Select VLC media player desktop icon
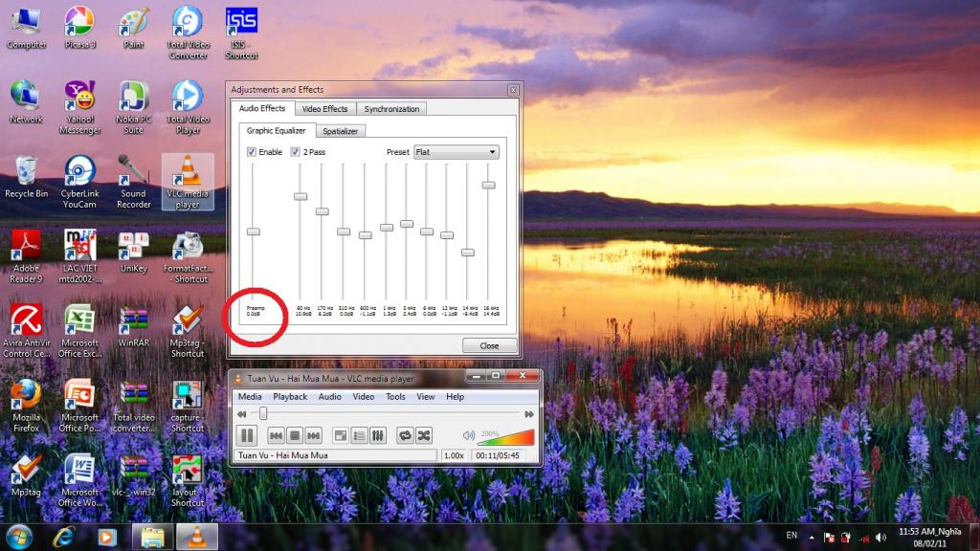 (x=188, y=182)
